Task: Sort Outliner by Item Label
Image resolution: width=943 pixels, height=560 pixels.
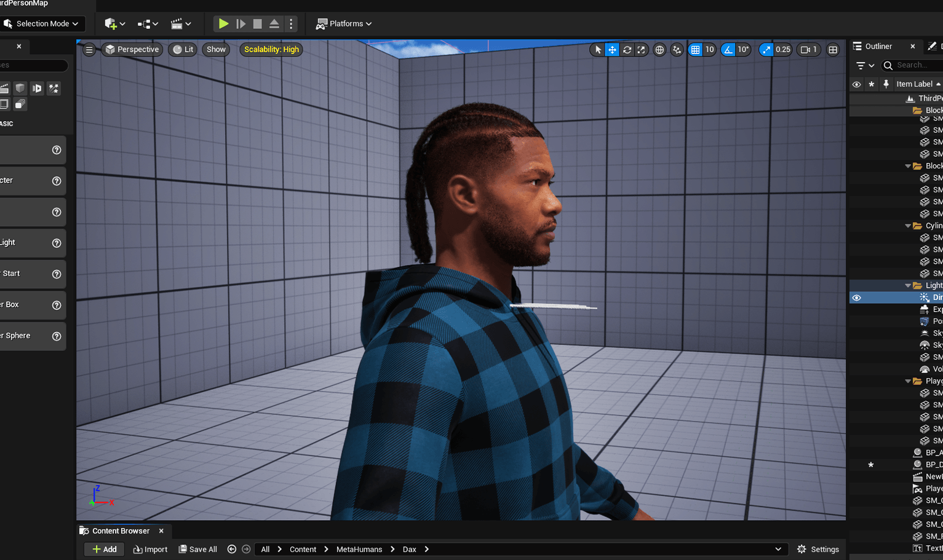Action: [917, 84]
